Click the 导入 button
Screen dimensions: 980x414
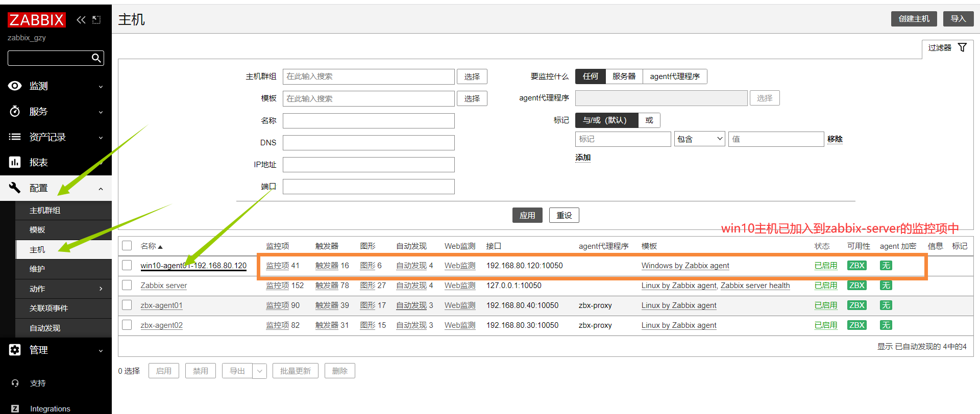(x=958, y=19)
